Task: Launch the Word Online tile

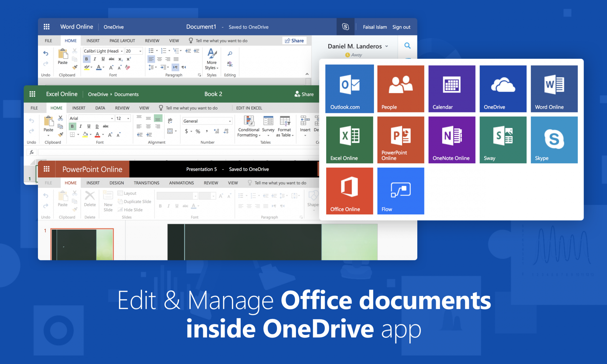Action: point(554,89)
